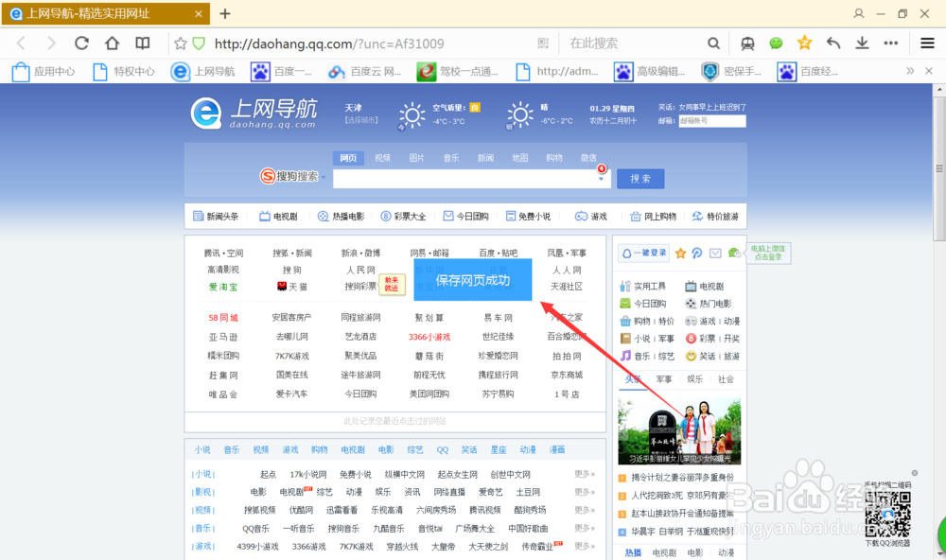Select the 购物 search tab

pos(554,157)
